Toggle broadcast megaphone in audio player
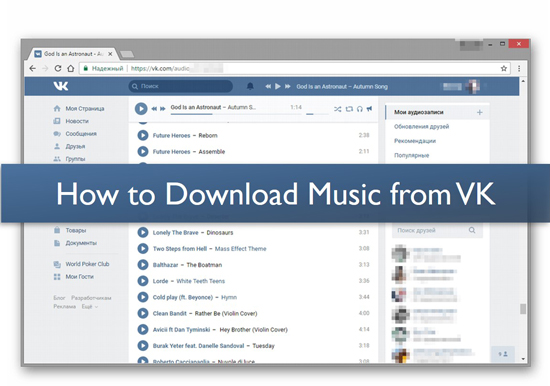The image size is (550, 386). pyautogui.click(x=369, y=109)
